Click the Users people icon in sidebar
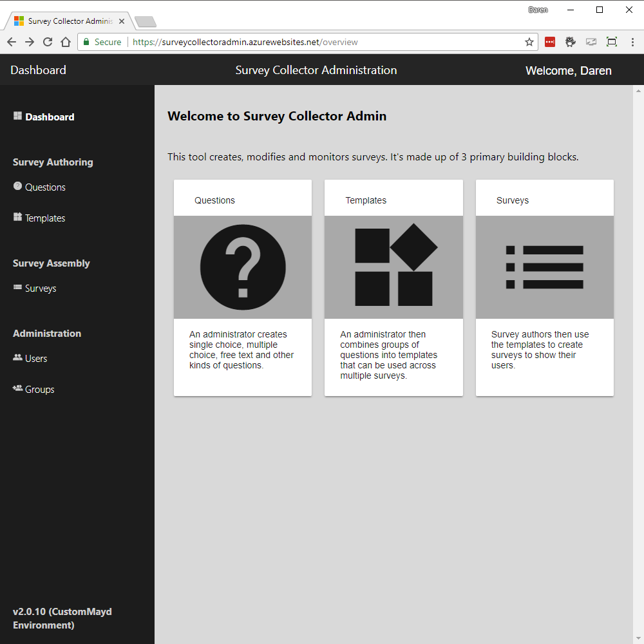The height and width of the screenshot is (644, 644). point(17,357)
